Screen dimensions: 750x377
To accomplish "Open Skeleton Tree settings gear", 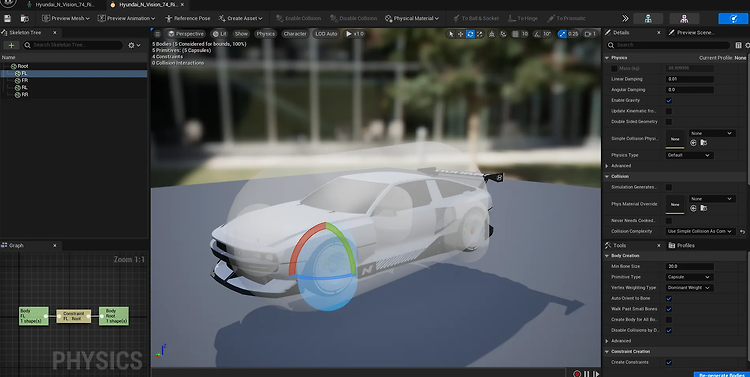I will click(x=134, y=45).
